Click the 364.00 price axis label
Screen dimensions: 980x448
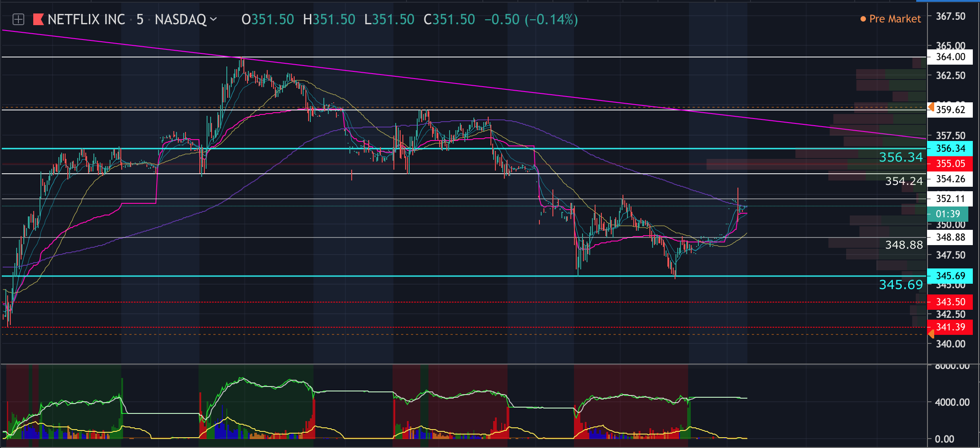coord(950,57)
